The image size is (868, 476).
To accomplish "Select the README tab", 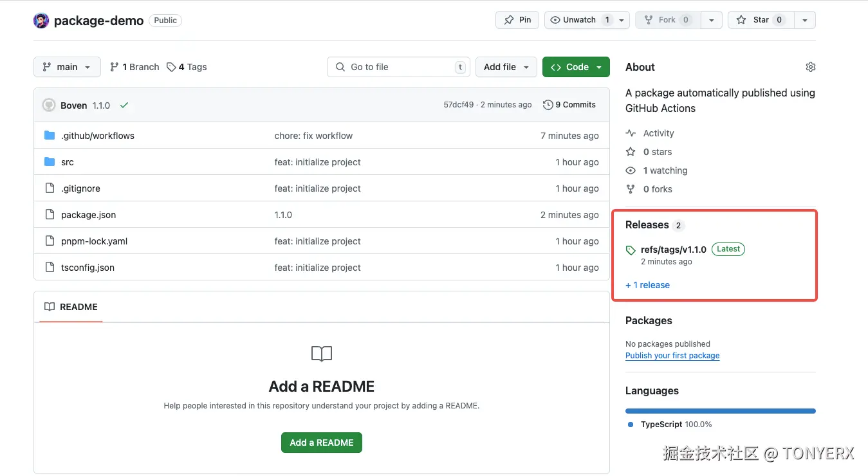I will [x=71, y=307].
